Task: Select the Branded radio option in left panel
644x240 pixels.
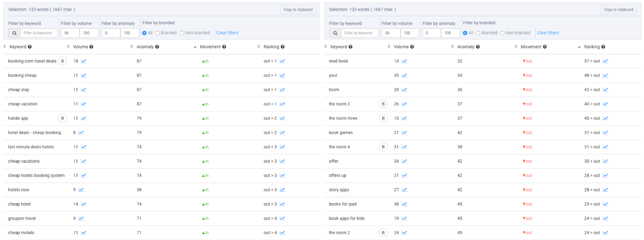Action: point(157,33)
